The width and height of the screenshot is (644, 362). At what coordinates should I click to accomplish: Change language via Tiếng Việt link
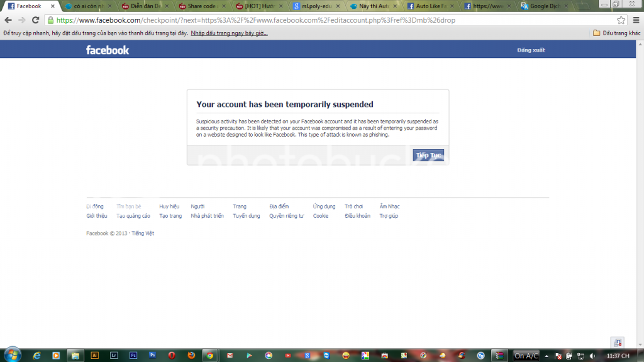point(143,233)
